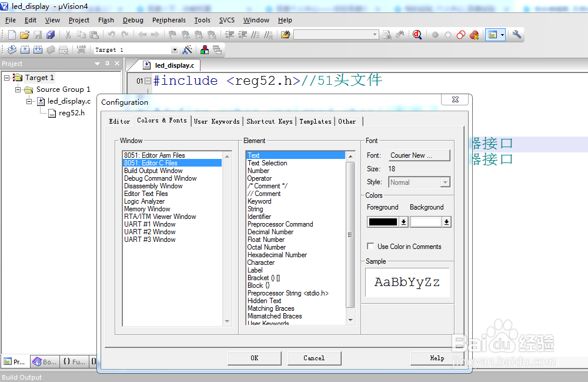588x382 pixels.
Task: Click the Redo arrow icon
Action: [x=125, y=35]
